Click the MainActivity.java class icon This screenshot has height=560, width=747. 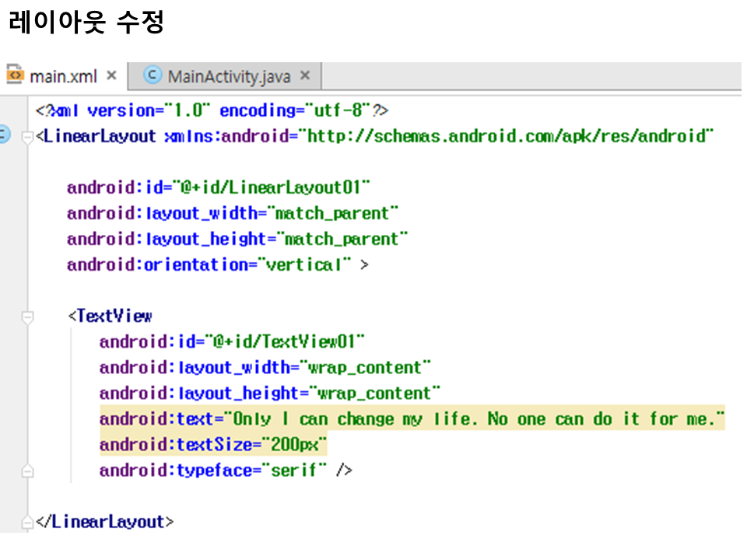[153, 75]
